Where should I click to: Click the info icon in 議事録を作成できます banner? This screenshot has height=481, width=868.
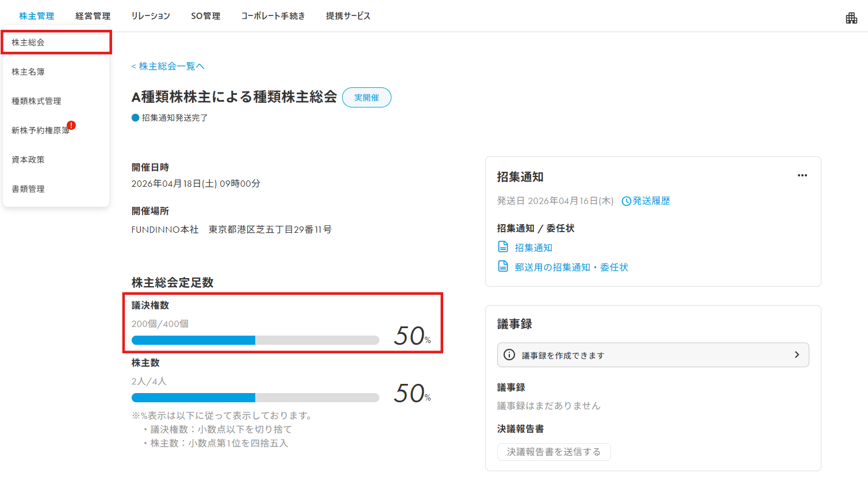(x=509, y=355)
